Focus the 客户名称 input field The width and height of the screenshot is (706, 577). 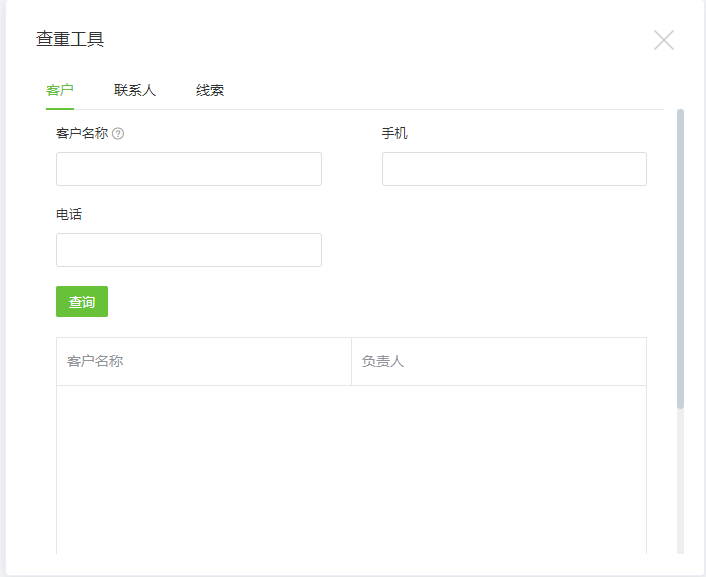coord(189,169)
